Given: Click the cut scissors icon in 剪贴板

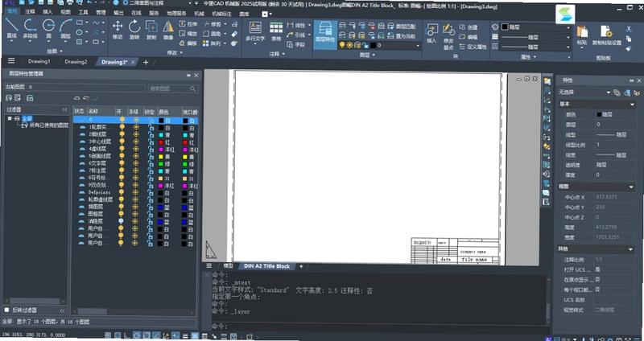Looking at the screenshot, I should (629, 29).
